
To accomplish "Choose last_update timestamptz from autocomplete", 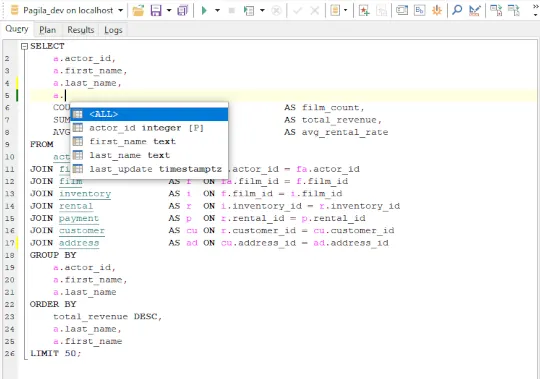I will point(149,169).
